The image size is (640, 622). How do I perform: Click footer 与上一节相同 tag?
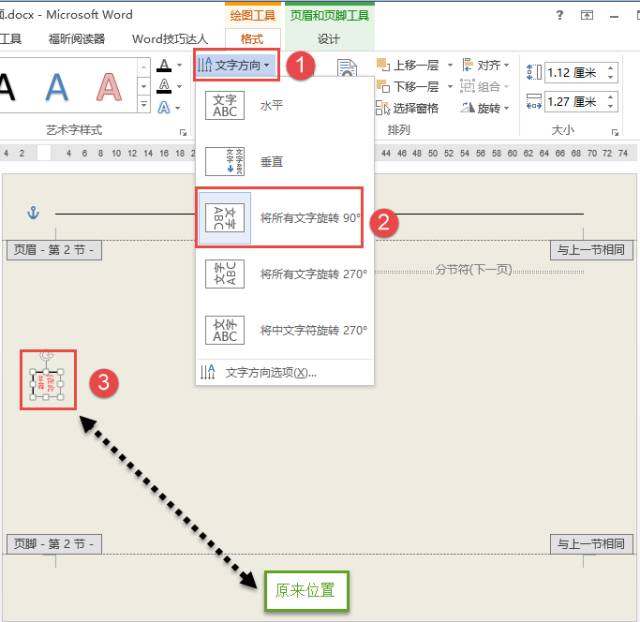click(591, 544)
